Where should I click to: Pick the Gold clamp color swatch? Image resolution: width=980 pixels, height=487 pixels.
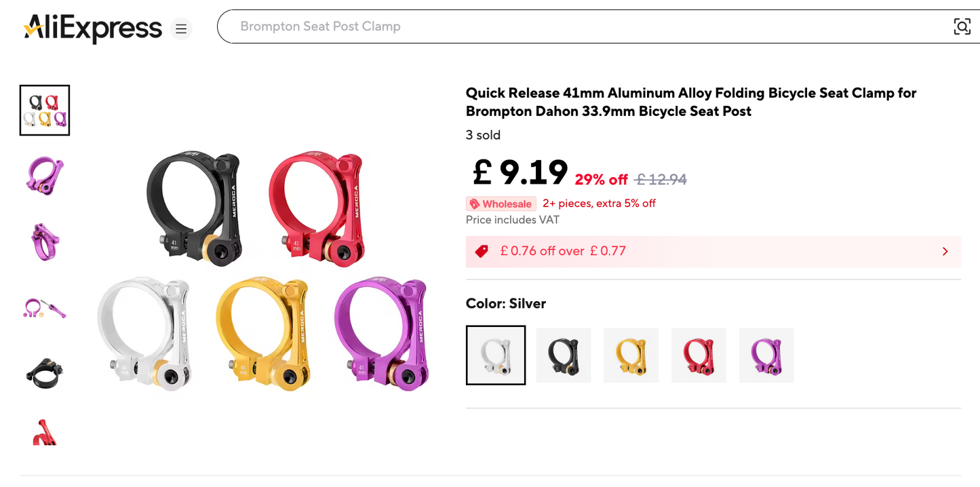pyautogui.click(x=631, y=355)
